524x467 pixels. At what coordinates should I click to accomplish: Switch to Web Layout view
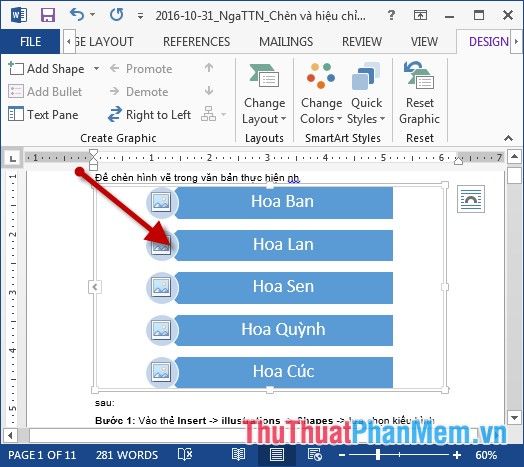point(314,455)
